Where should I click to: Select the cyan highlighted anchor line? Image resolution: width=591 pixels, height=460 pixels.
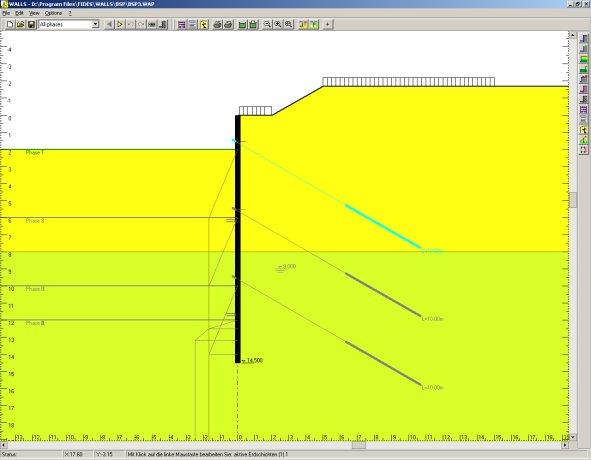coord(383,227)
